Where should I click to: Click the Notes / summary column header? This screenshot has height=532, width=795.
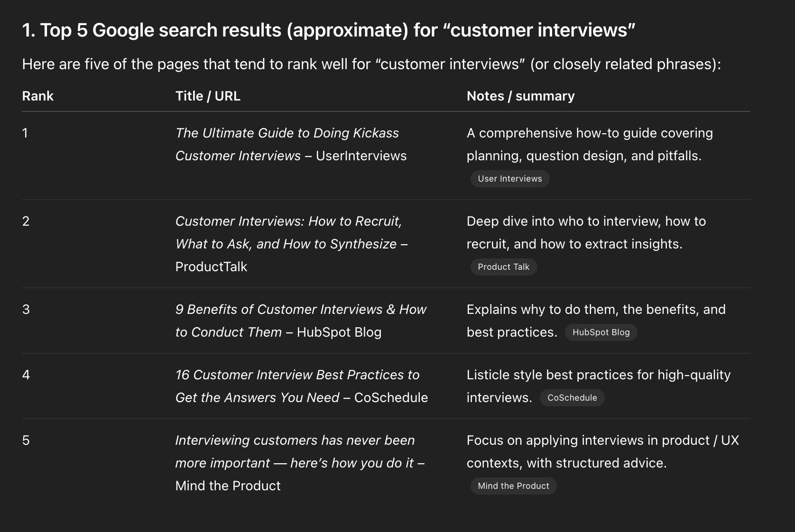tap(520, 96)
